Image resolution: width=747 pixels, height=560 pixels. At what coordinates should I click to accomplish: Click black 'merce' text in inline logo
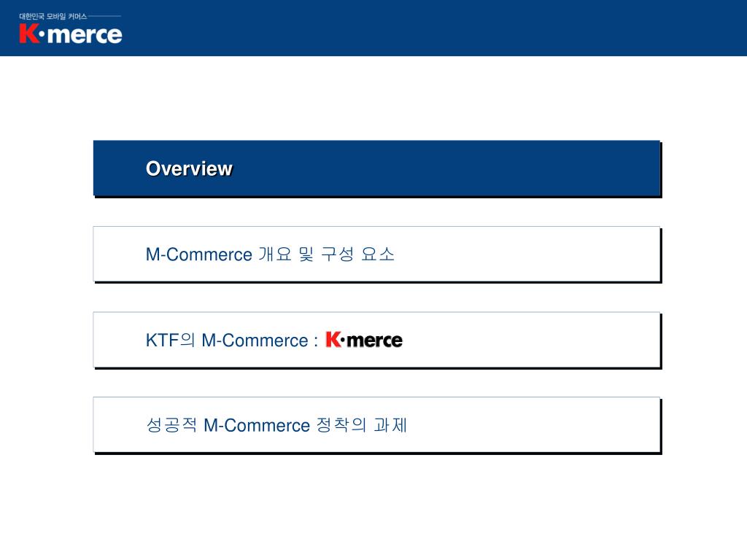click(x=374, y=341)
